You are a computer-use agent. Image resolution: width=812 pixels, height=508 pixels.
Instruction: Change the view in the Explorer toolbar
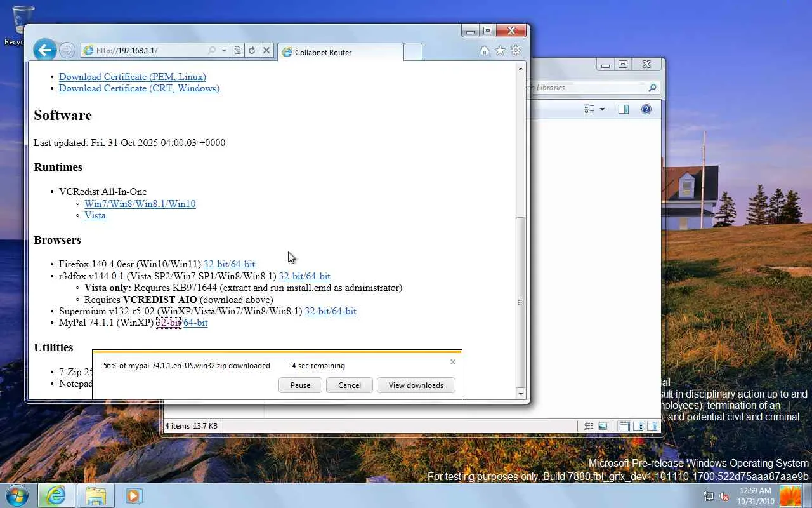(x=588, y=109)
